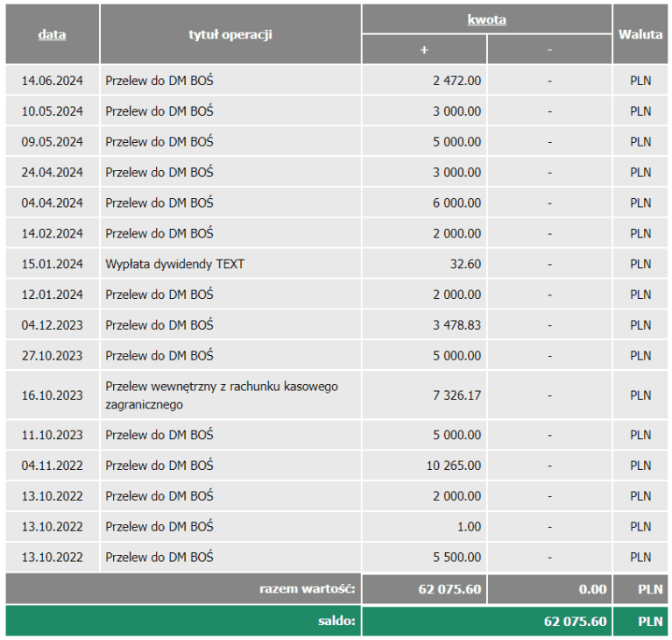Click the plus sub-header under kwota

point(424,50)
